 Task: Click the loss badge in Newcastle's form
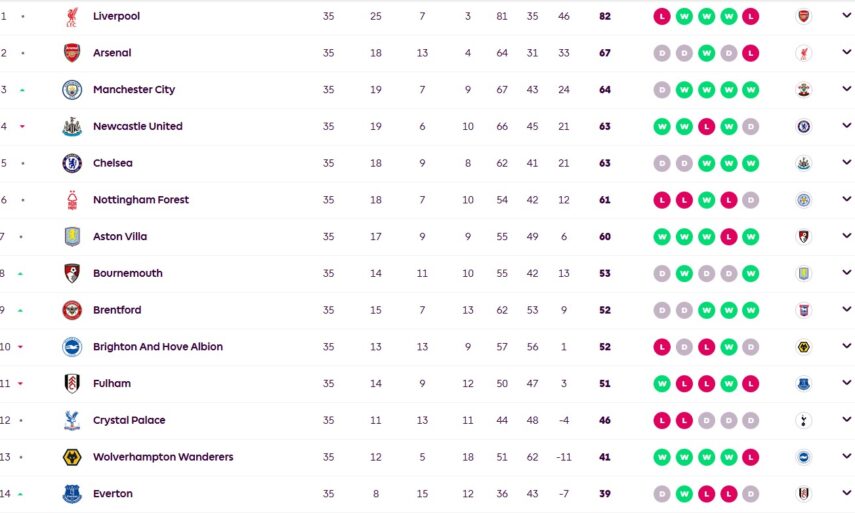tap(706, 127)
